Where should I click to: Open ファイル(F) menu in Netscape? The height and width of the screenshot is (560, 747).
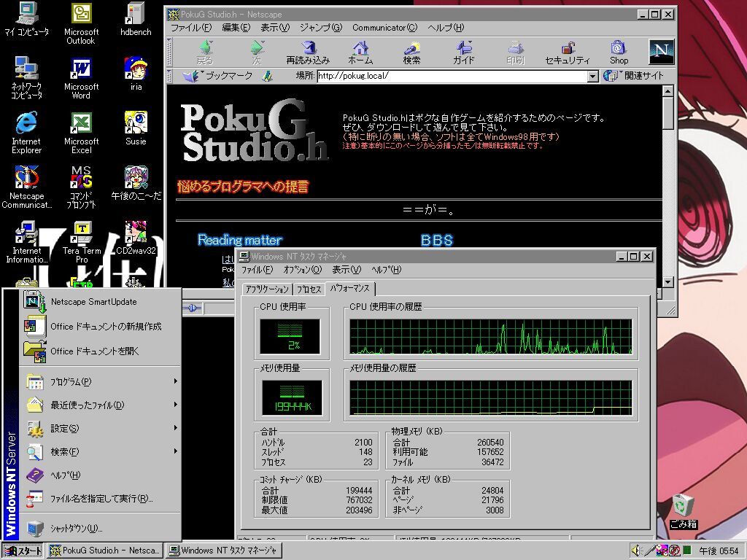click(x=191, y=28)
